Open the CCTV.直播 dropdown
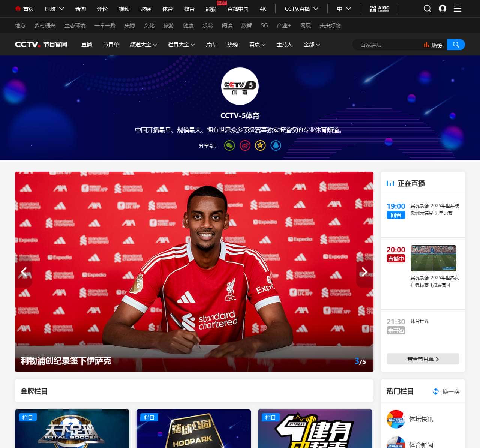This screenshot has width=480, height=448. click(x=301, y=9)
